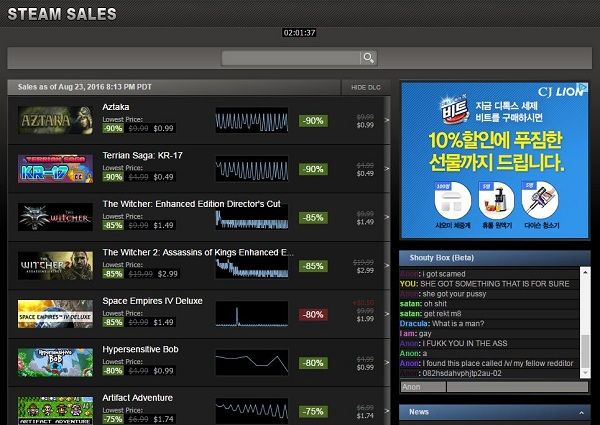Expand the Hypersensitive Bob row arrow
Image resolution: width=600 pixels, height=425 pixels.
click(386, 362)
